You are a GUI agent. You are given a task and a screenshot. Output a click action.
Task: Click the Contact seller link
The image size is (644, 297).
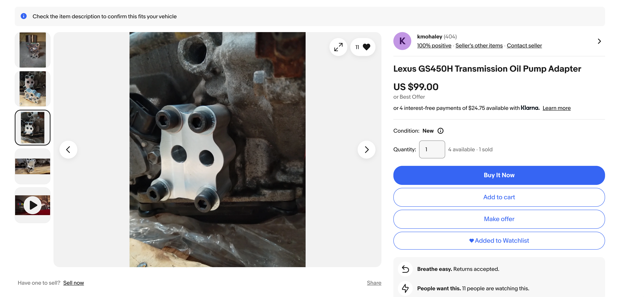tap(524, 46)
